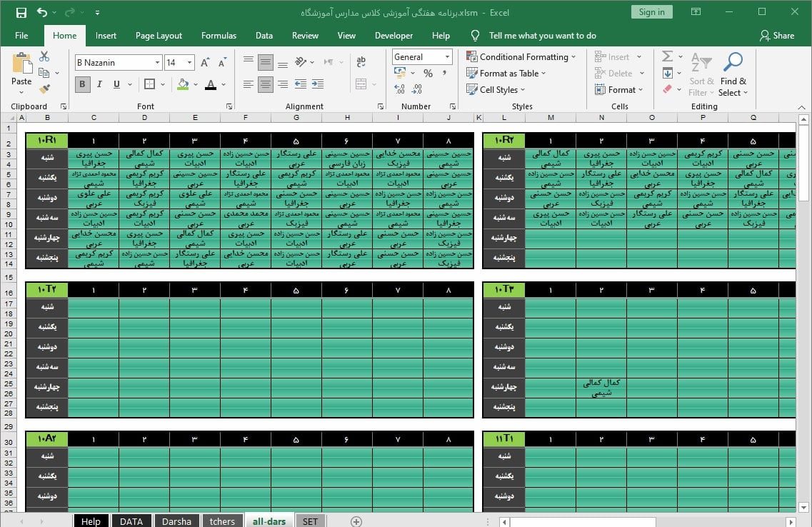Click the vertical scrollbar down arrow

coord(803,507)
